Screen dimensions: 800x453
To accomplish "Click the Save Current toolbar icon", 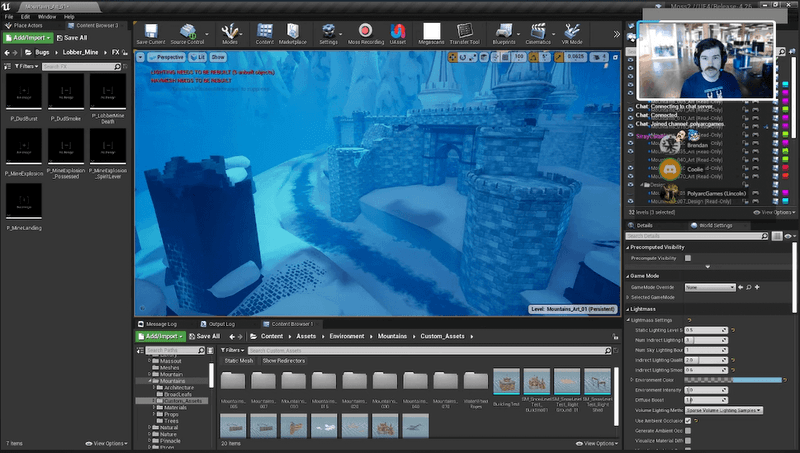I will (151, 32).
